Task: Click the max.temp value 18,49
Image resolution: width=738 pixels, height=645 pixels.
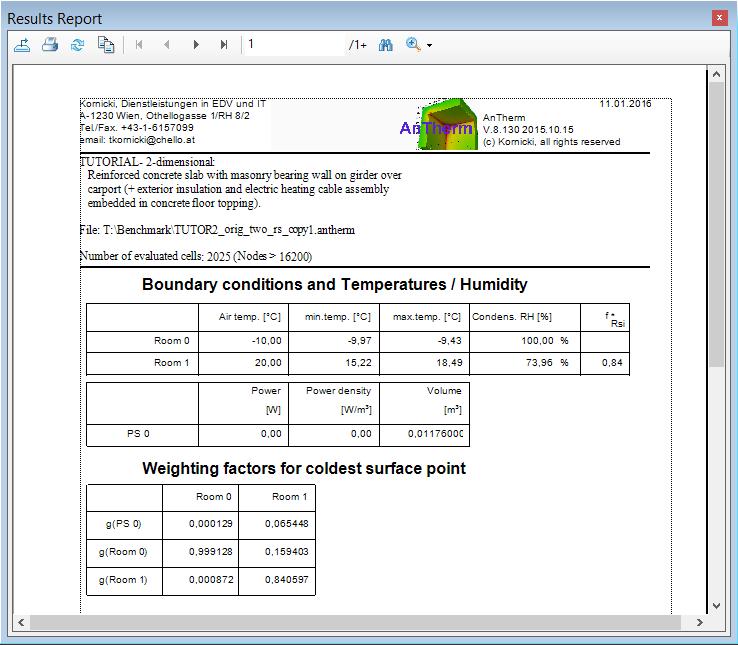Action: (x=449, y=363)
